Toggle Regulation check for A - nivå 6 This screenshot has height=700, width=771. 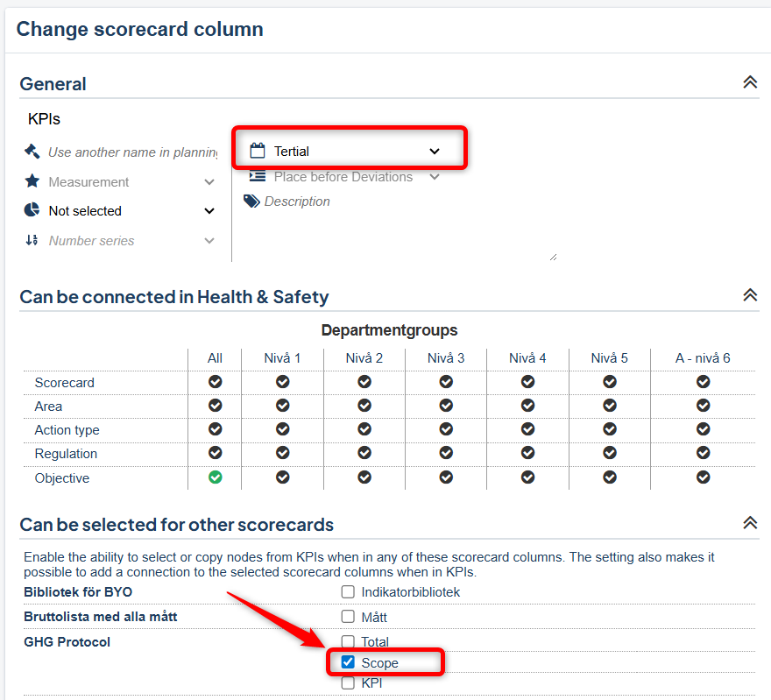(703, 454)
